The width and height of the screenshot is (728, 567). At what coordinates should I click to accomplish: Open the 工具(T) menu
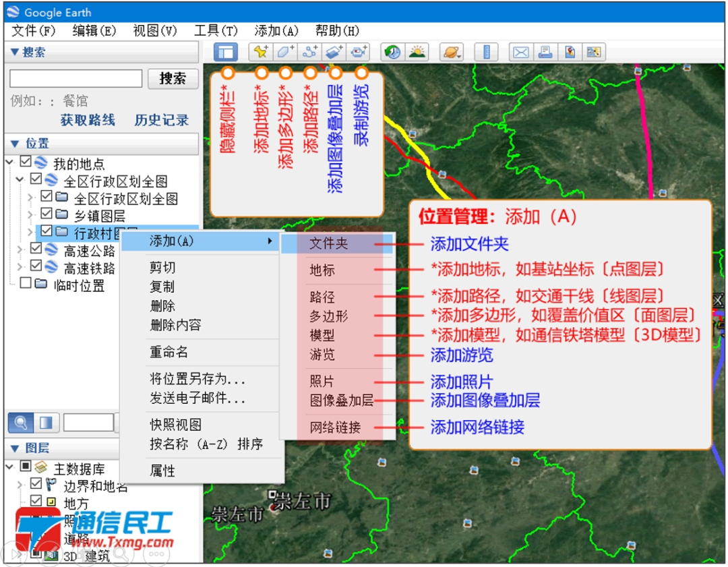pos(216,30)
